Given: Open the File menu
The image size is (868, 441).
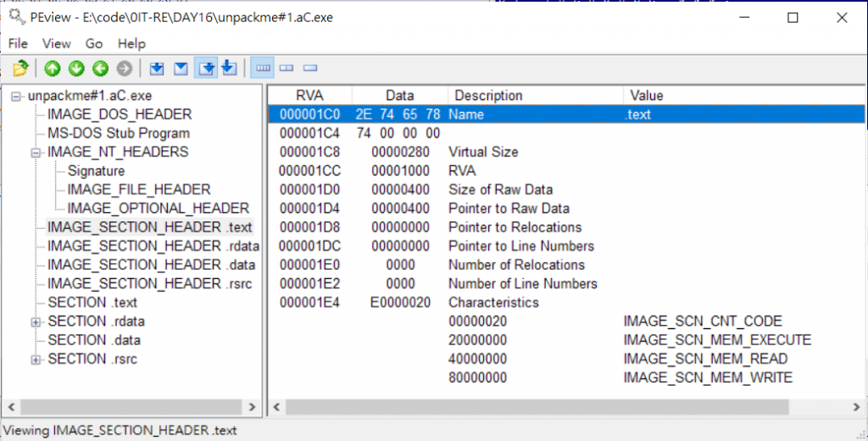Looking at the screenshot, I should click(18, 43).
